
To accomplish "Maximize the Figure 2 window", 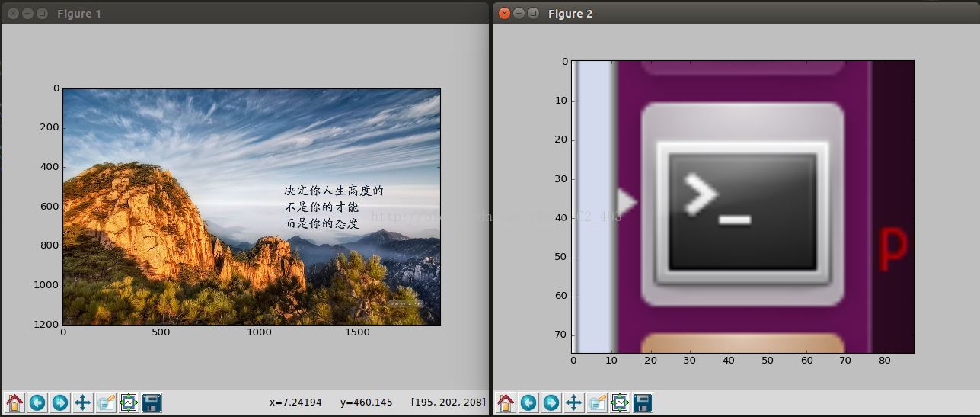I will click(533, 14).
